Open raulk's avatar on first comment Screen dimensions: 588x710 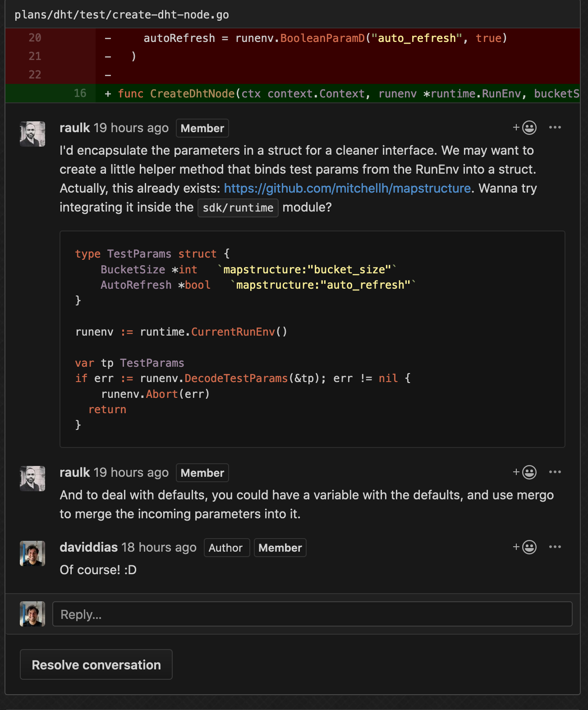click(32, 134)
